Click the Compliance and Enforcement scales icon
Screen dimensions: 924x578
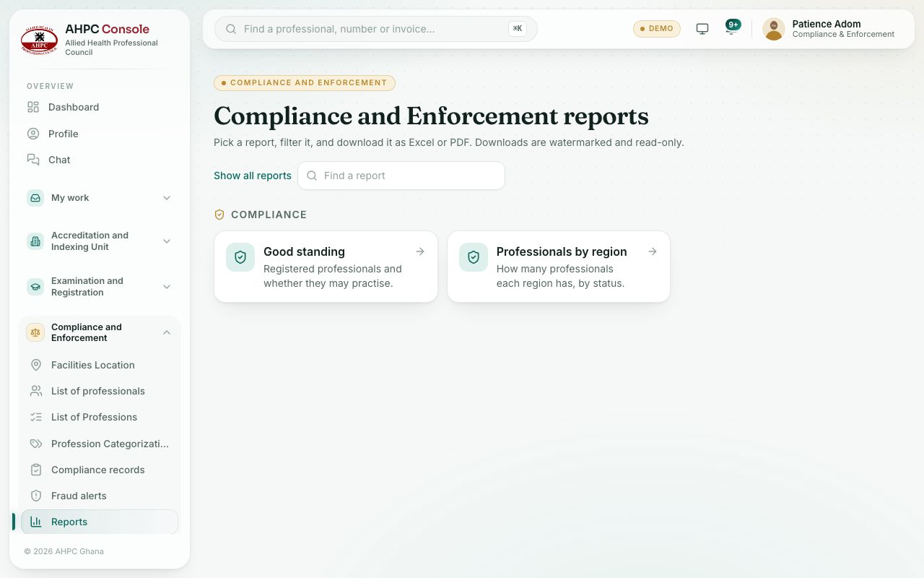(35, 332)
